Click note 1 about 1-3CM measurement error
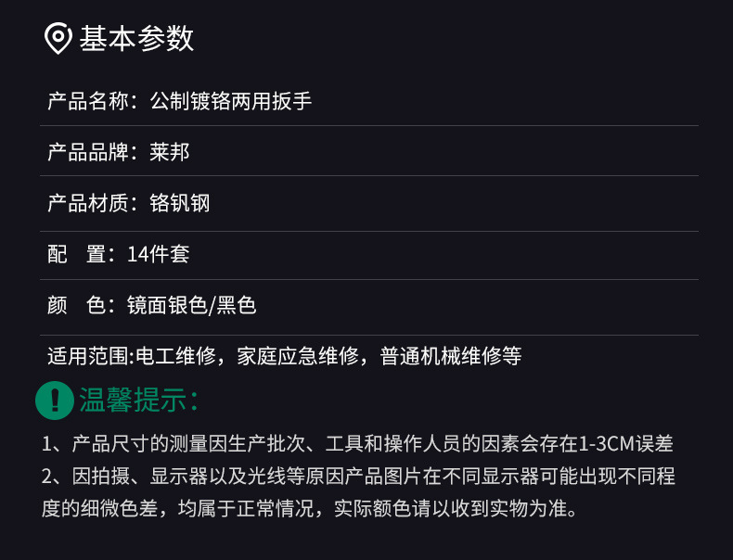Screen dimensions: 733x560 point(357,444)
